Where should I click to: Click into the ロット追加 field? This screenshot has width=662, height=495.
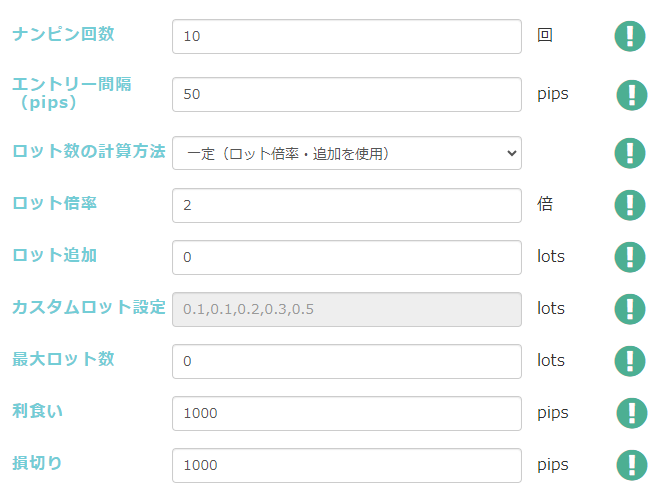pyautogui.click(x=347, y=257)
